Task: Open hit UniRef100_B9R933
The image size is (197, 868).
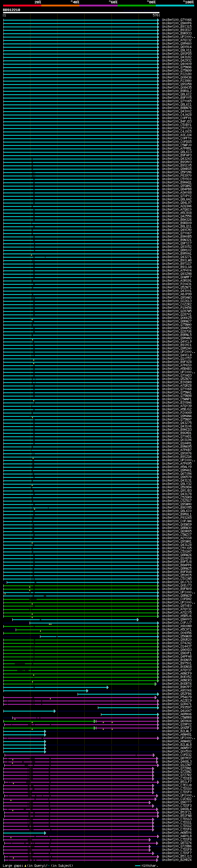Action: [177, 33]
